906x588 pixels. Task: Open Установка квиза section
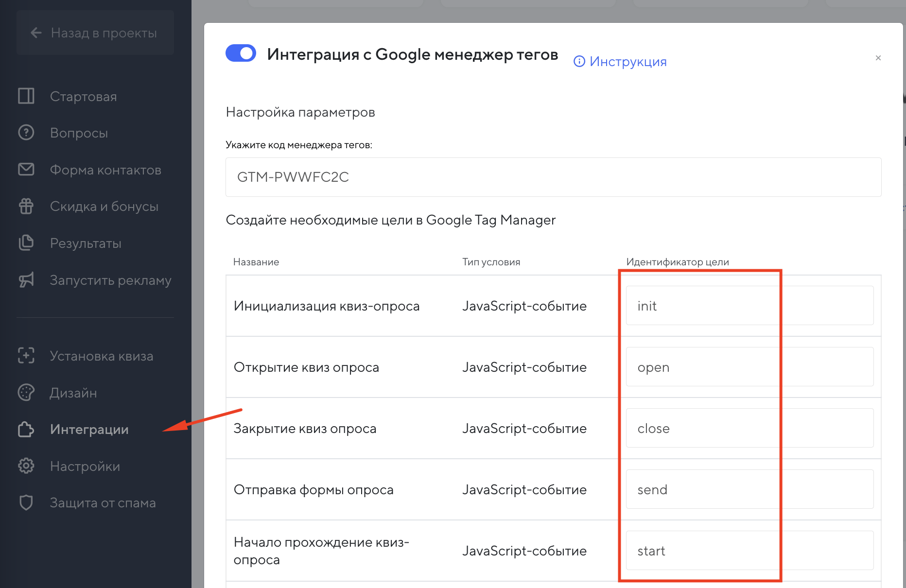point(102,356)
